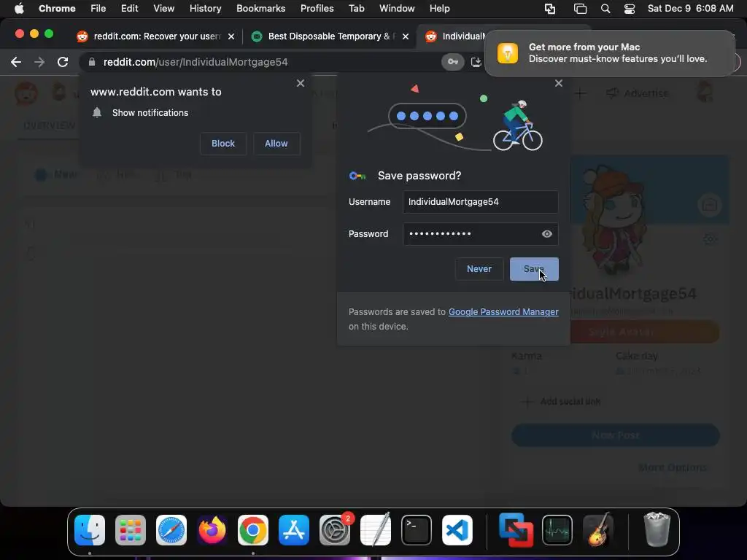Select the IndividualMortgage54 Reddit profile tab
The image size is (747, 560).
[x=457, y=36]
